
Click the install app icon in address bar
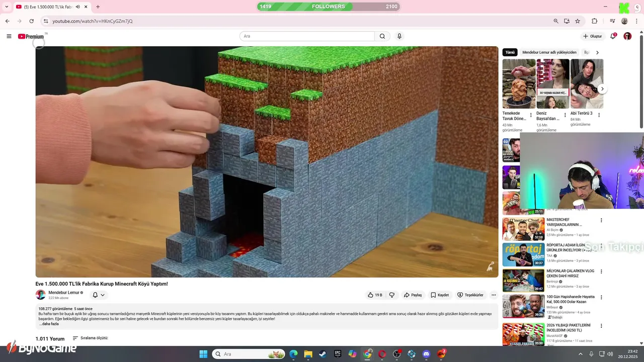(x=567, y=21)
